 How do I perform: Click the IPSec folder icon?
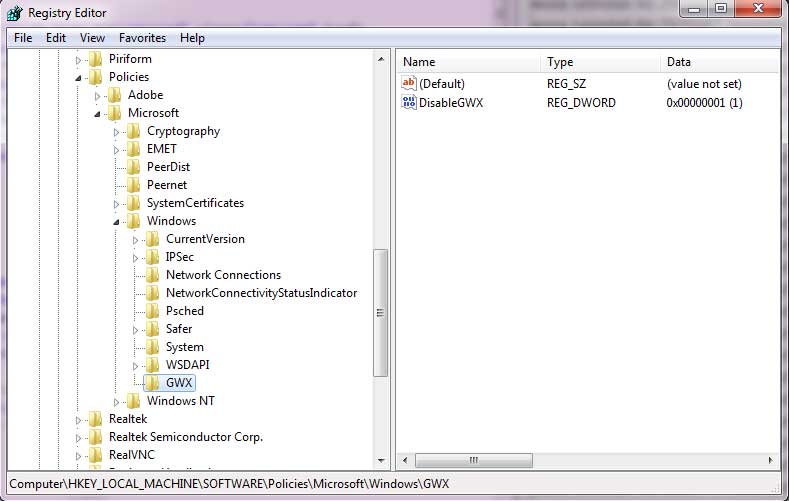pyautogui.click(x=153, y=257)
